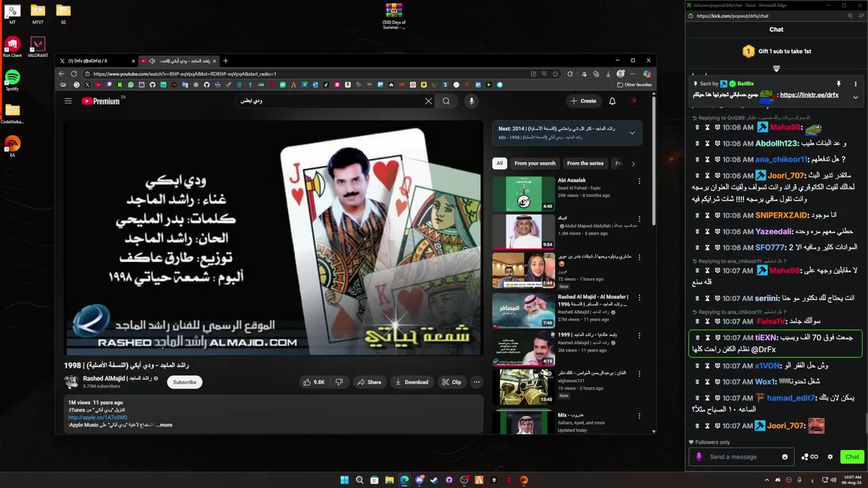Unpin the BotRix pinned message
This screenshot has height=488, width=868.
(x=838, y=83)
